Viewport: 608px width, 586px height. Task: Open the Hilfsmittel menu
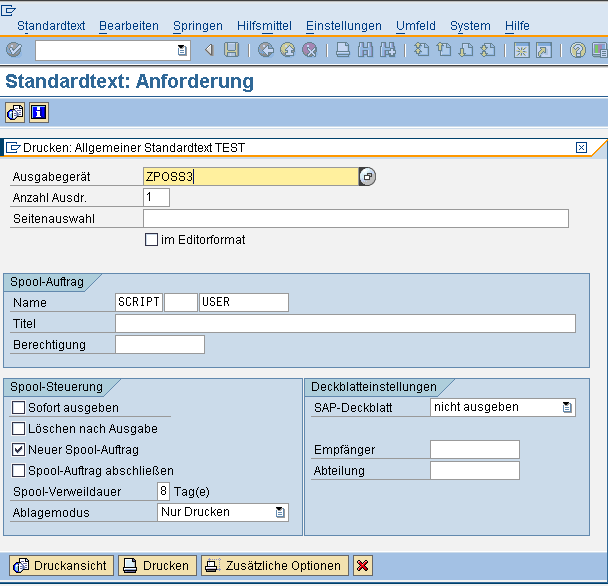[x=264, y=26]
